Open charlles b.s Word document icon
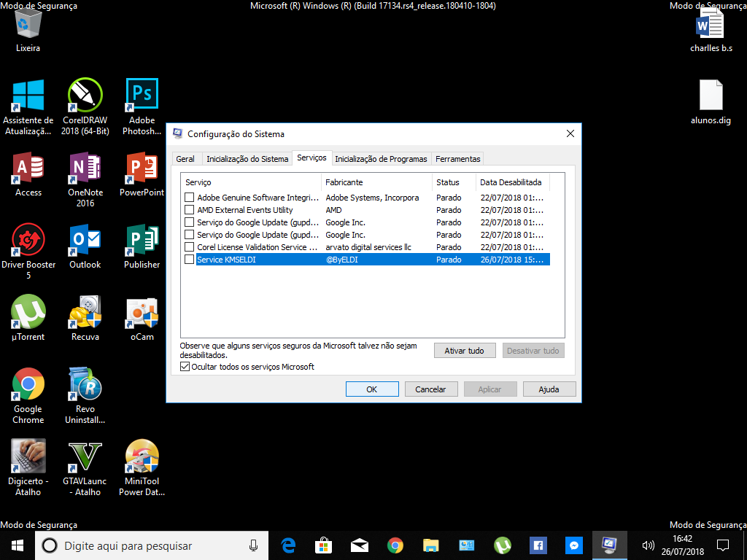 [711, 31]
